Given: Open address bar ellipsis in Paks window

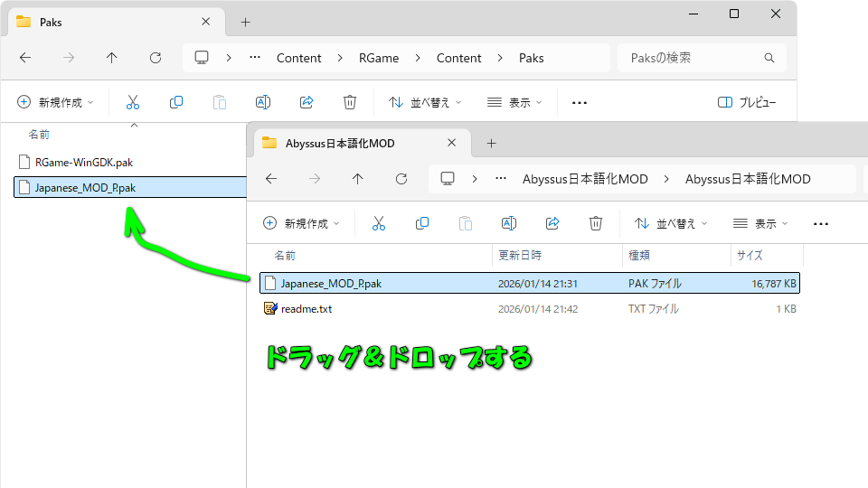Looking at the screenshot, I should [x=255, y=57].
